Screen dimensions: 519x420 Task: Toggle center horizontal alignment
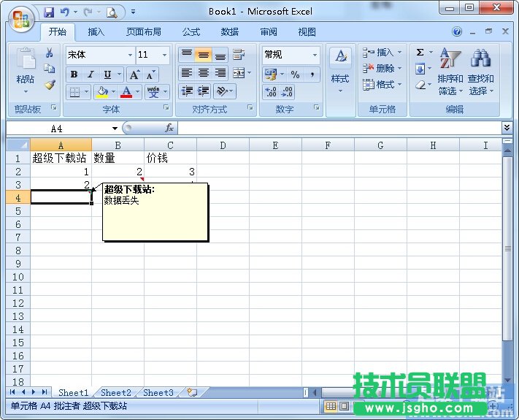[x=204, y=73]
